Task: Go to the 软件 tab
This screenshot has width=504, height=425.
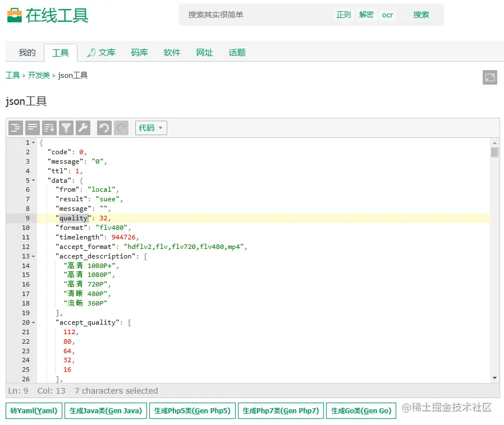Action: (172, 53)
